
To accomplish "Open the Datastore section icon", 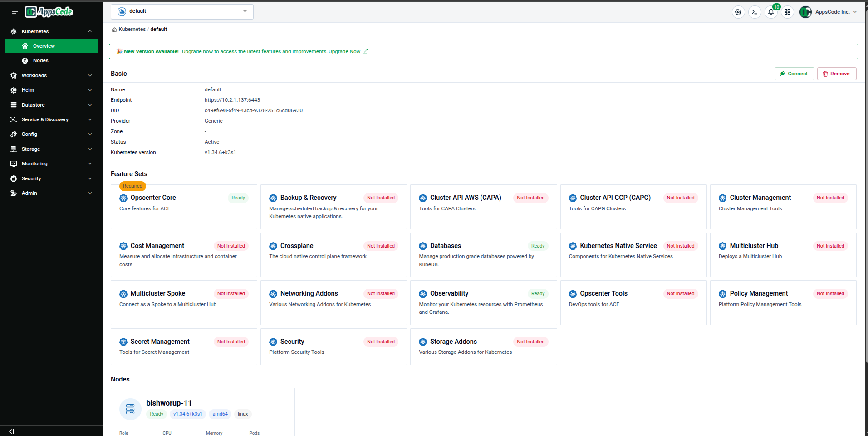I will click(x=14, y=105).
